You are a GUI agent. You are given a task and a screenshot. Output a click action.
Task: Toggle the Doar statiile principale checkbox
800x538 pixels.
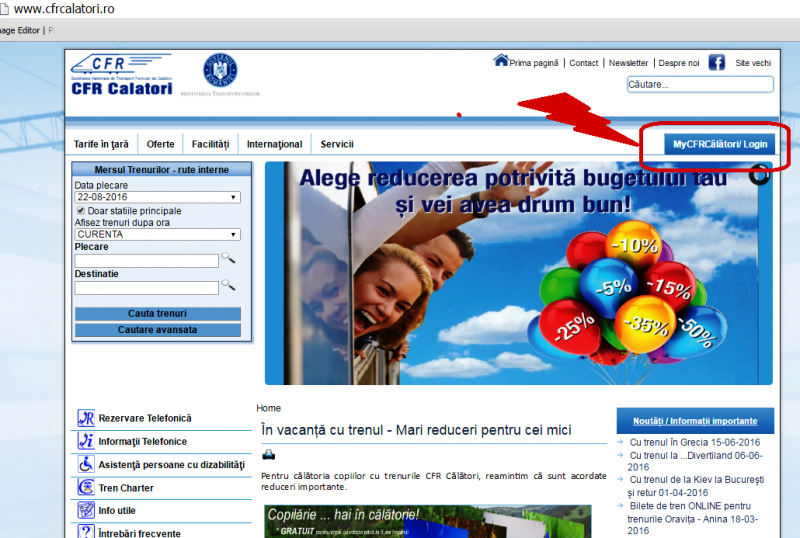pyautogui.click(x=81, y=211)
